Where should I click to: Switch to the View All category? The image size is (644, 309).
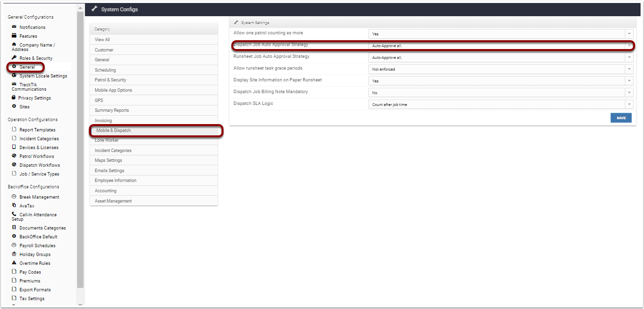[102, 39]
